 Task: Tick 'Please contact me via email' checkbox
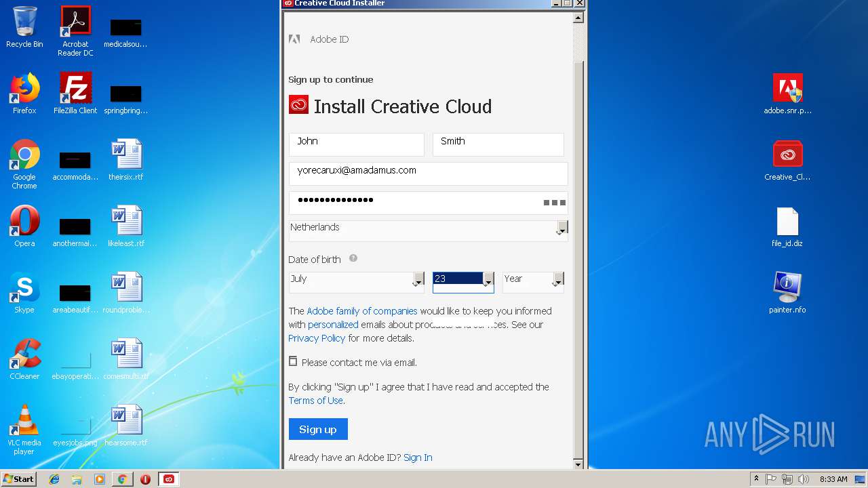point(293,362)
